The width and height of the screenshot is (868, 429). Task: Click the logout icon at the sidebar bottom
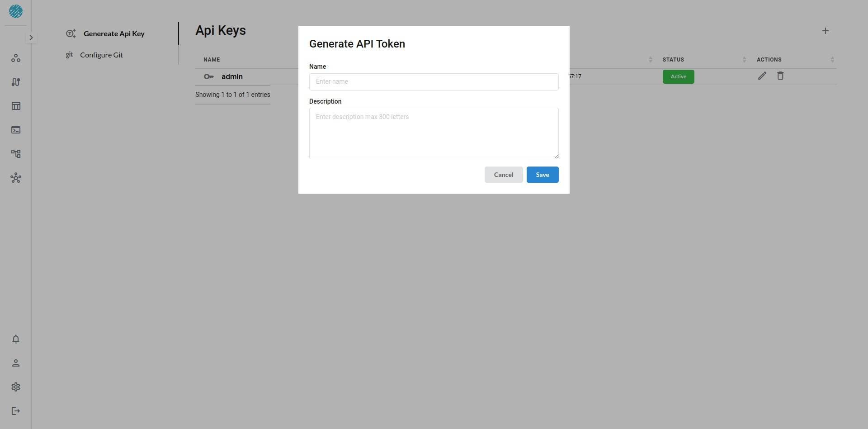click(x=16, y=411)
